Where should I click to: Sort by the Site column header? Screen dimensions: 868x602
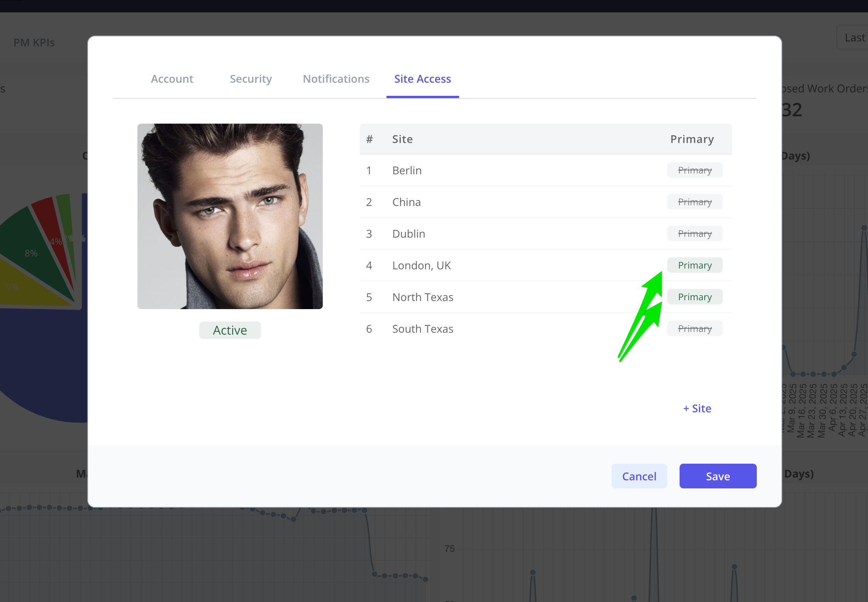402,139
